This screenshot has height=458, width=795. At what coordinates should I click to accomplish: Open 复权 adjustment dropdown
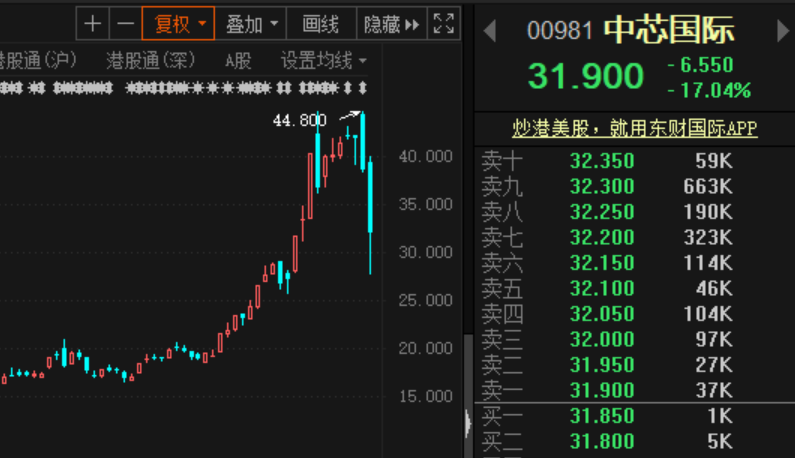pyautogui.click(x=178, y=24)
